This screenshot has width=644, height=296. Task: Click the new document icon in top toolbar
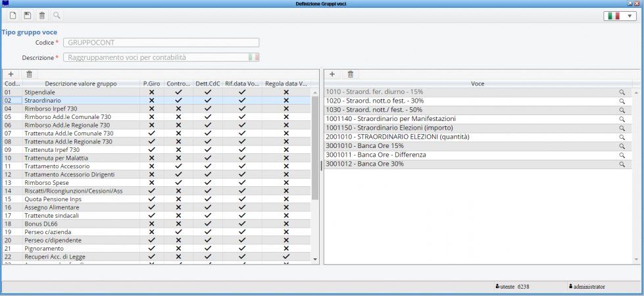[13, 15]
